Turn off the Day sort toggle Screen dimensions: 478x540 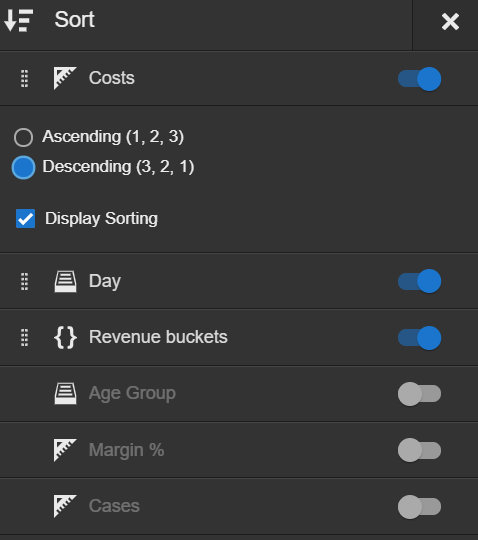[419, 281]
